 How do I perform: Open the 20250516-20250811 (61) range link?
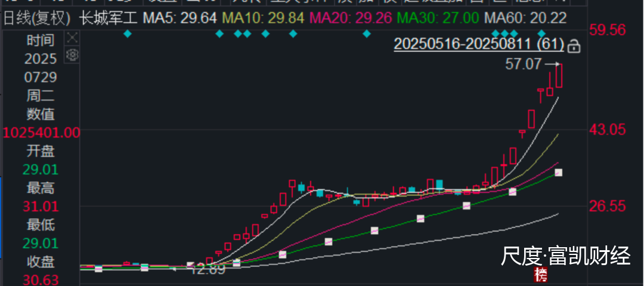[x=479, y=44]
